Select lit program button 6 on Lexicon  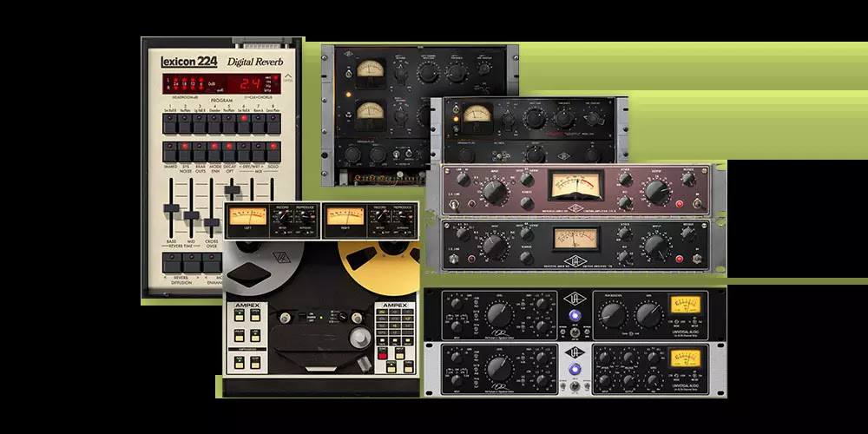pyautogui.click(x=244, y=123)
